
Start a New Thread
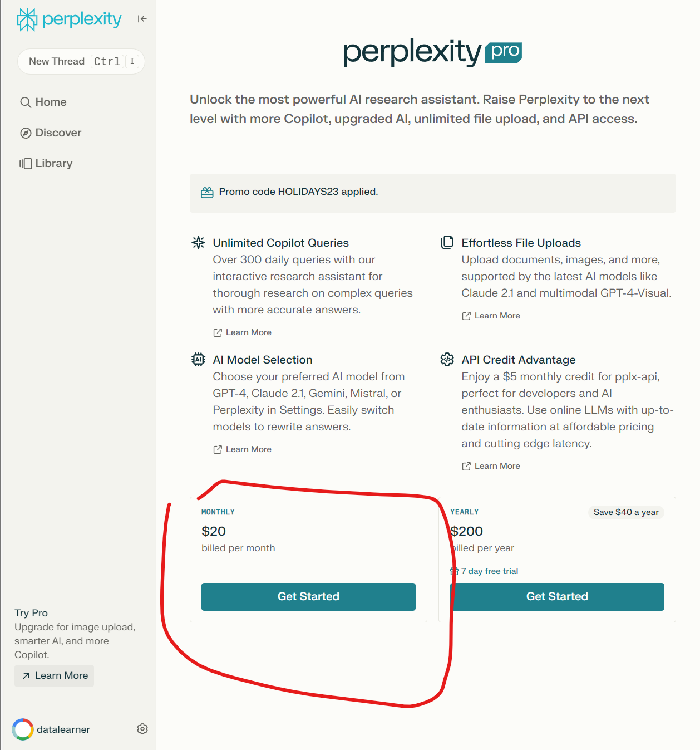[x=81, y=61]
